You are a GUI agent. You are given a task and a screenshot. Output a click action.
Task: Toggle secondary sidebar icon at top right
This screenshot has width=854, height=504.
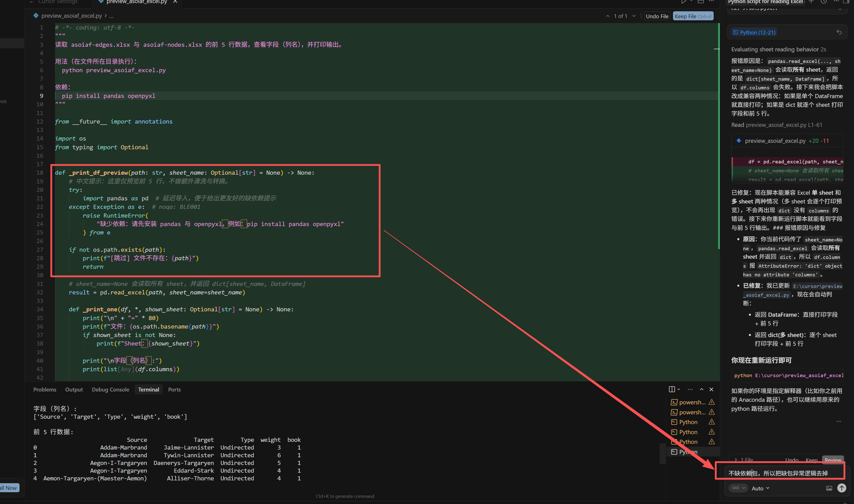tap(846, 2)
